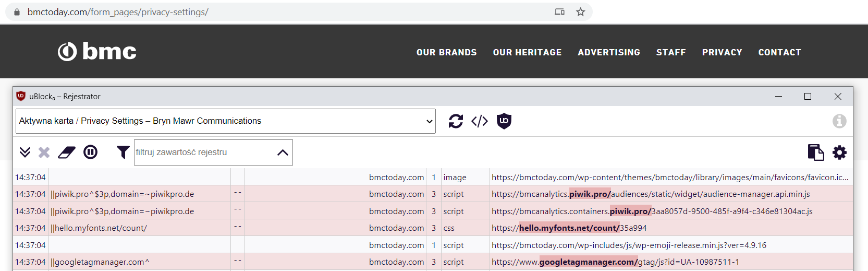Open the active tab selector dropdown
Screen dimensions: 868x271
(x=226, y=121)
